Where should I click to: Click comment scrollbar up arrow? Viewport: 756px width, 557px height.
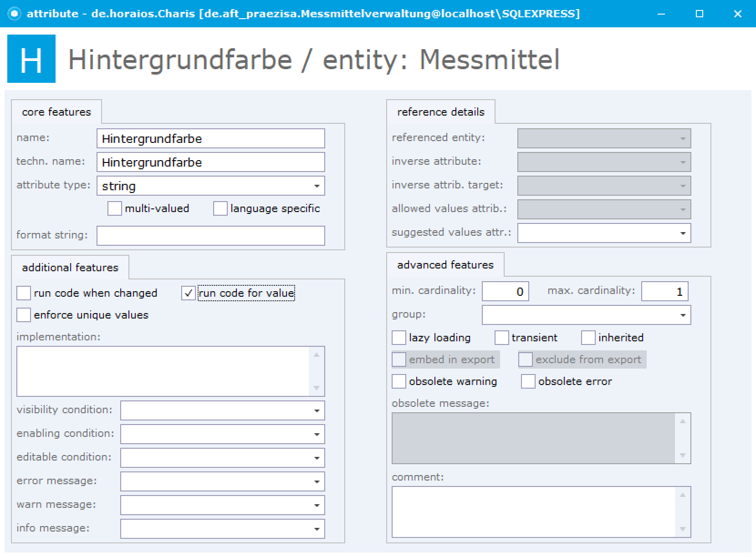click(x=683, y=495)
